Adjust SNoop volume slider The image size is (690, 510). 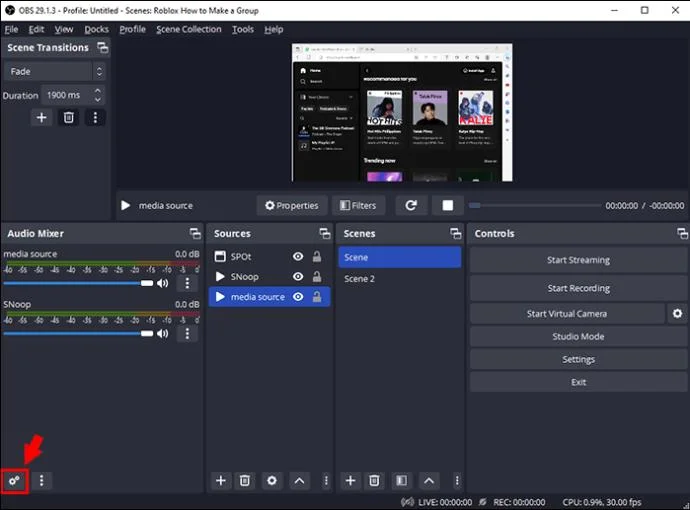78,334
